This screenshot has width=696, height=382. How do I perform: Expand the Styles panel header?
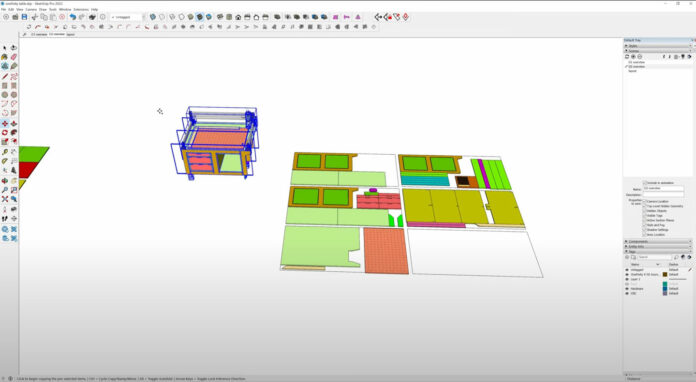pos(658,46)
